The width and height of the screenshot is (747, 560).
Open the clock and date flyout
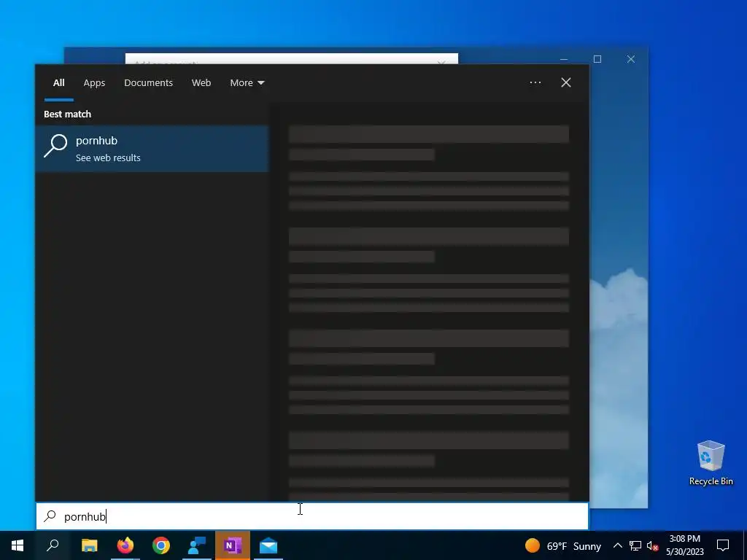tap(684, 545)
